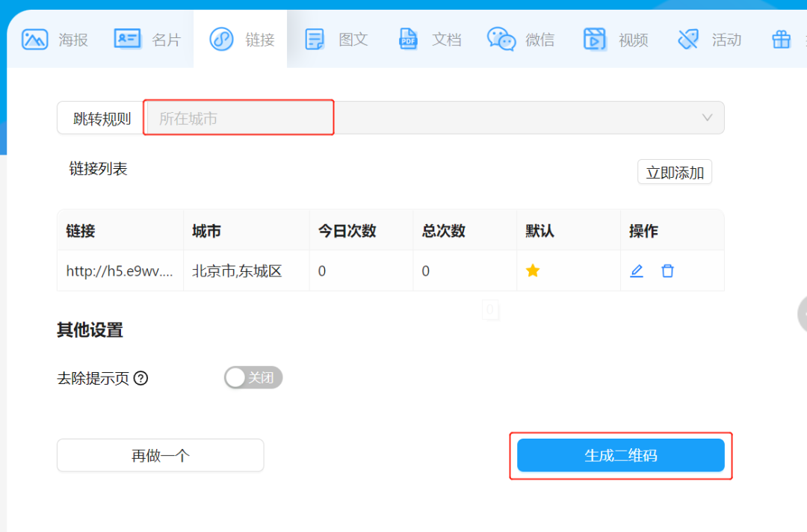Click the poster (海报) image icon
Viewport: 807px width, 532px height.
coord(34,39)
